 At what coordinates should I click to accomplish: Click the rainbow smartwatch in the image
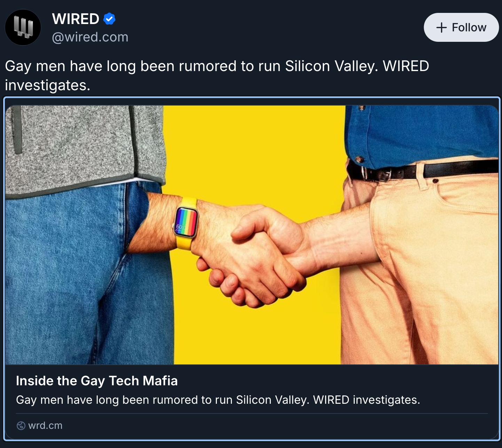pos(186,223)
